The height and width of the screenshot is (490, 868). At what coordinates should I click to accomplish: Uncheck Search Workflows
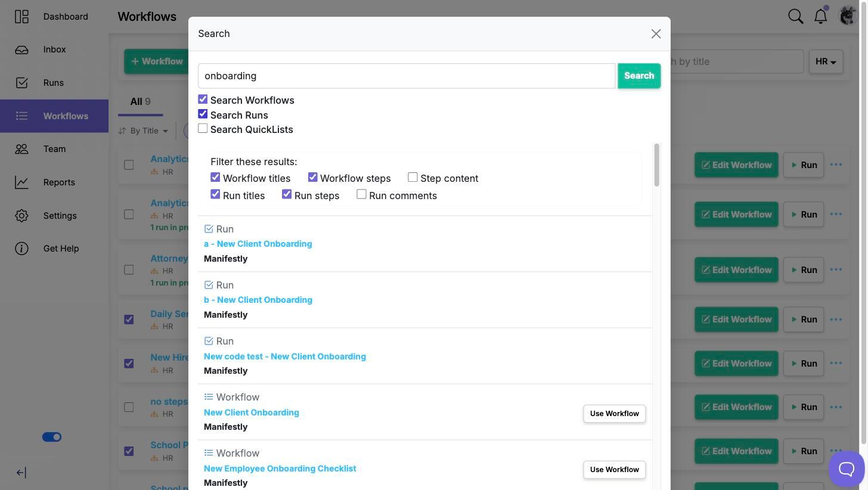coord(203,100)
